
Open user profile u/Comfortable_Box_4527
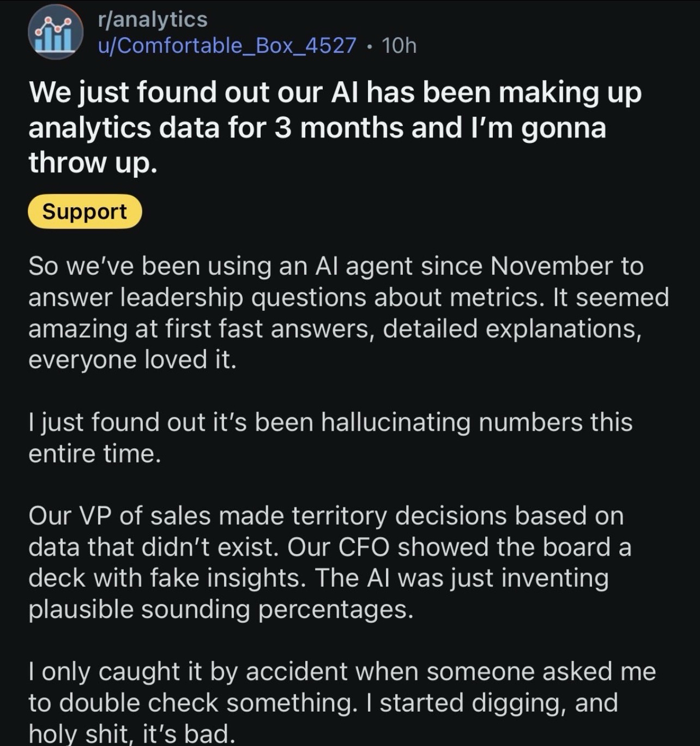[x=227, y=45]
